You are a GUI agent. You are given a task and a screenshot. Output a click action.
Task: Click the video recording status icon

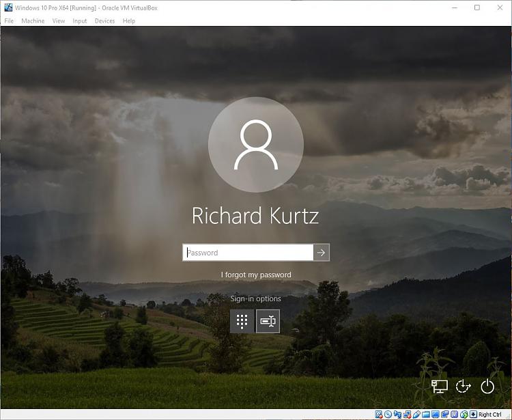[x=445, y=415]
